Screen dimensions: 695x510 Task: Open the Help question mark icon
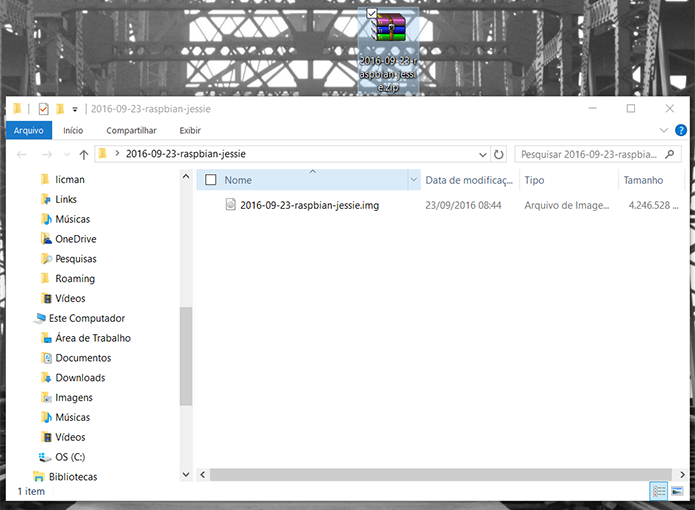(681, 130)
